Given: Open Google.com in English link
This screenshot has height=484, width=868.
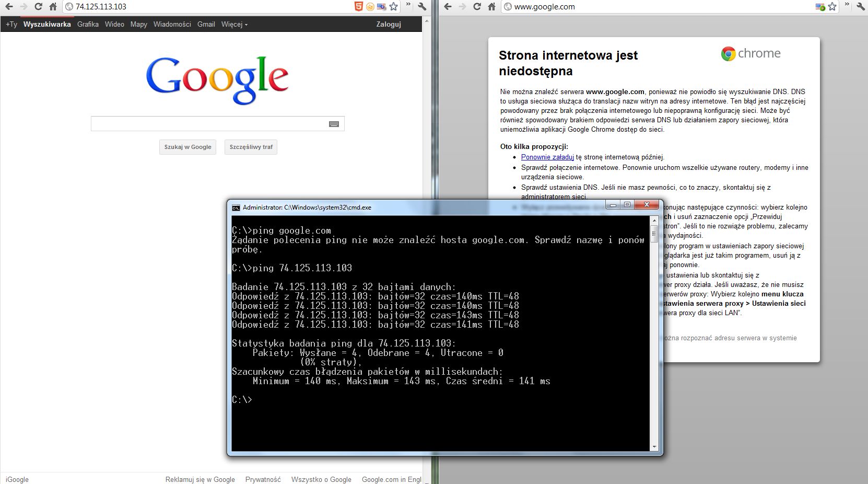Looking at the screenshot, I should pos(391,479).
